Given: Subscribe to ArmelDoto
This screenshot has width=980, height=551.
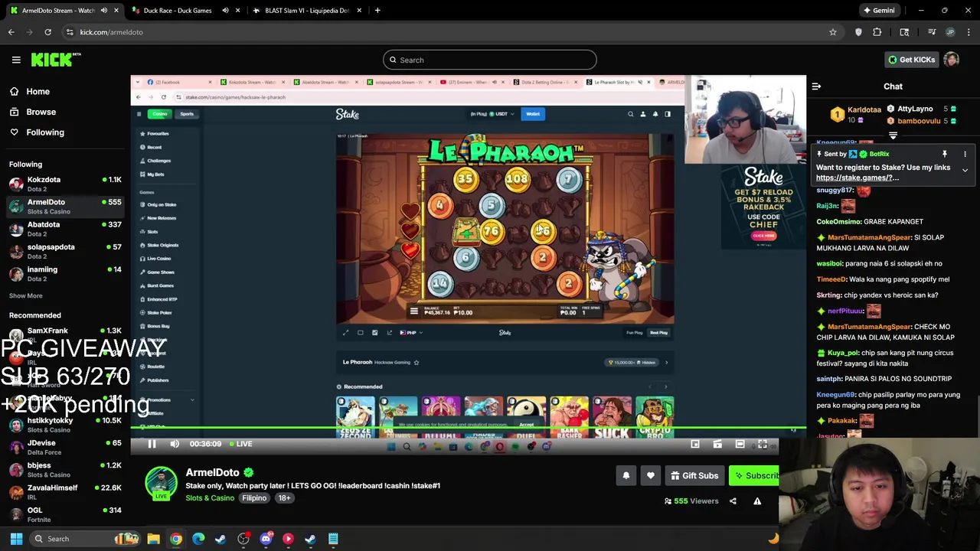Looking at the screenshot, I should 755,476.
